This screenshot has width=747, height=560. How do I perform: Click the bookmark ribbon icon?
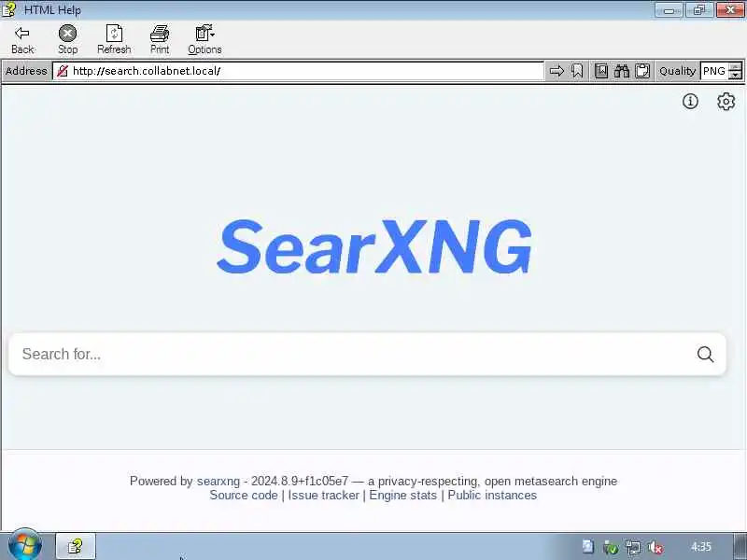[x=577, y=71]
